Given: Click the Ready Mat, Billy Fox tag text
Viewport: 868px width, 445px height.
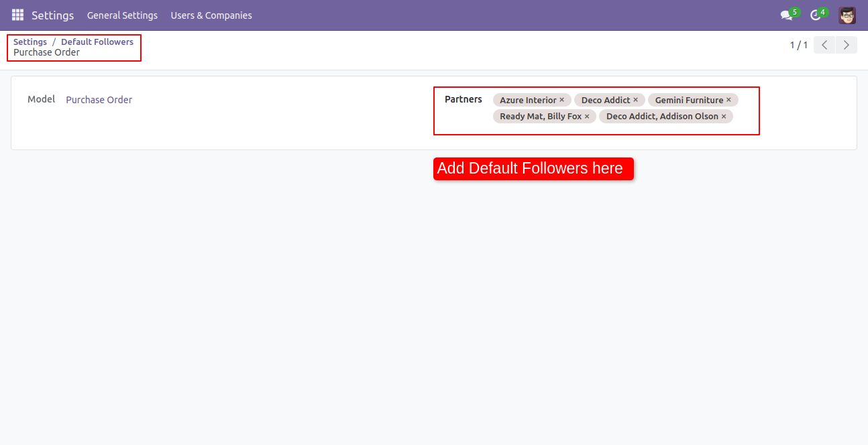Looking at the screenshot, I should [x=541, y=117].
